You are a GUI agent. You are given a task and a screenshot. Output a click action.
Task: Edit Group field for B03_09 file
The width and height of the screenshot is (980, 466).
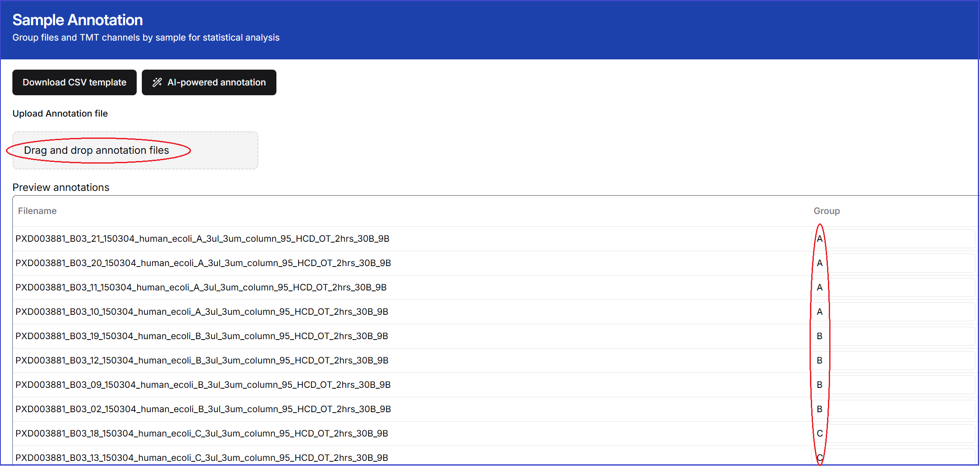[x=893, y=385]
